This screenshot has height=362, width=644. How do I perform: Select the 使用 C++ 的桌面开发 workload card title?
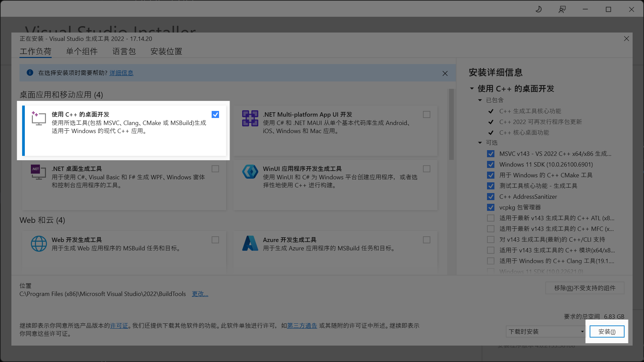point(80,115)
